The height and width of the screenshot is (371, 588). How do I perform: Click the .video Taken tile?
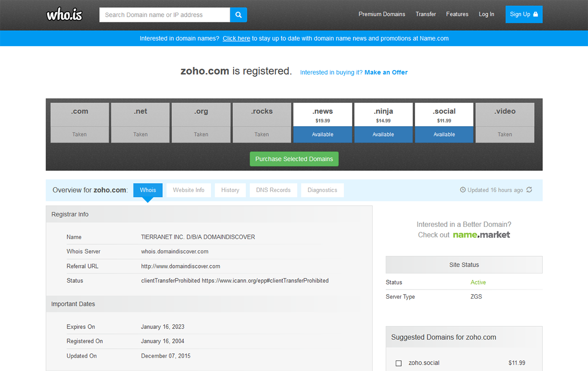coord(505,122)
